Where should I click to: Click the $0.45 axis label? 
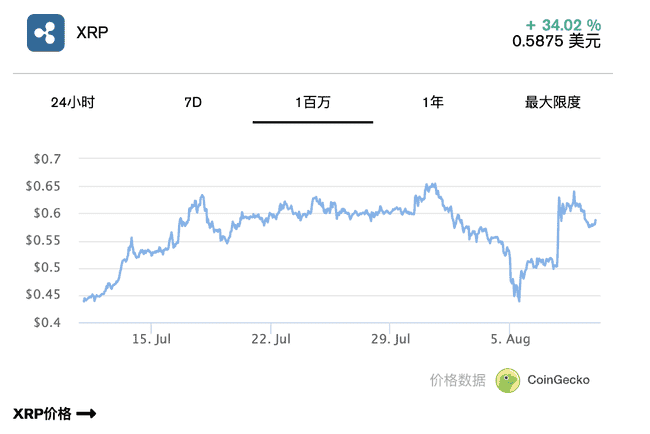pyautogui.click(x=43, y=295)
